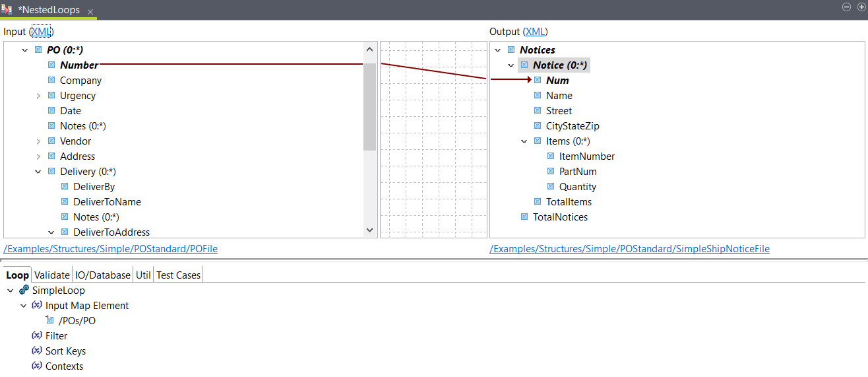The height and width of the screenshot is (377, 868).
Task: Click the /POs/PO element icon
Action: point(49,321)
